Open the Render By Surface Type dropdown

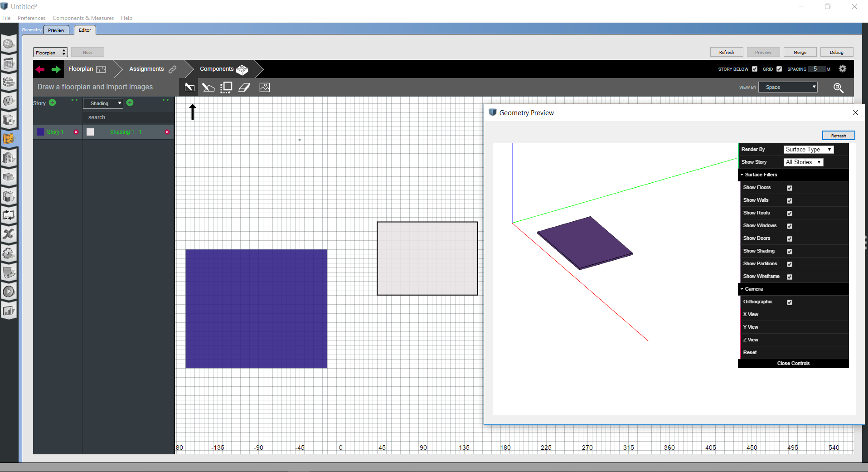click(x=808, y=149)
